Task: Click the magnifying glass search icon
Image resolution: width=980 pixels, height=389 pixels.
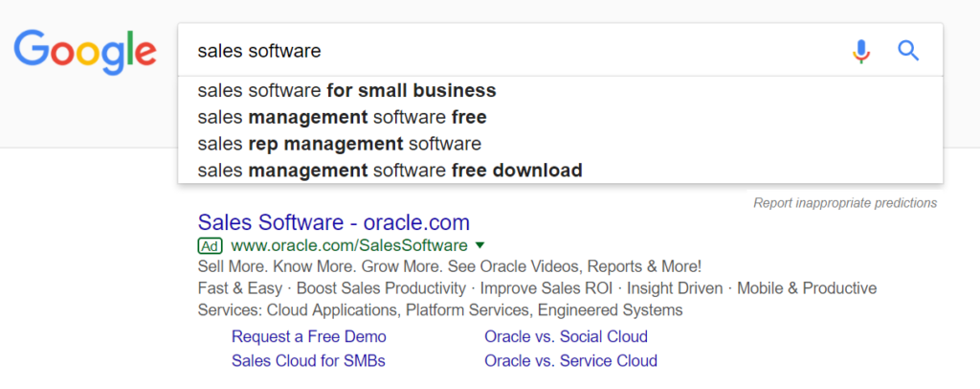Action: [908, 51]
